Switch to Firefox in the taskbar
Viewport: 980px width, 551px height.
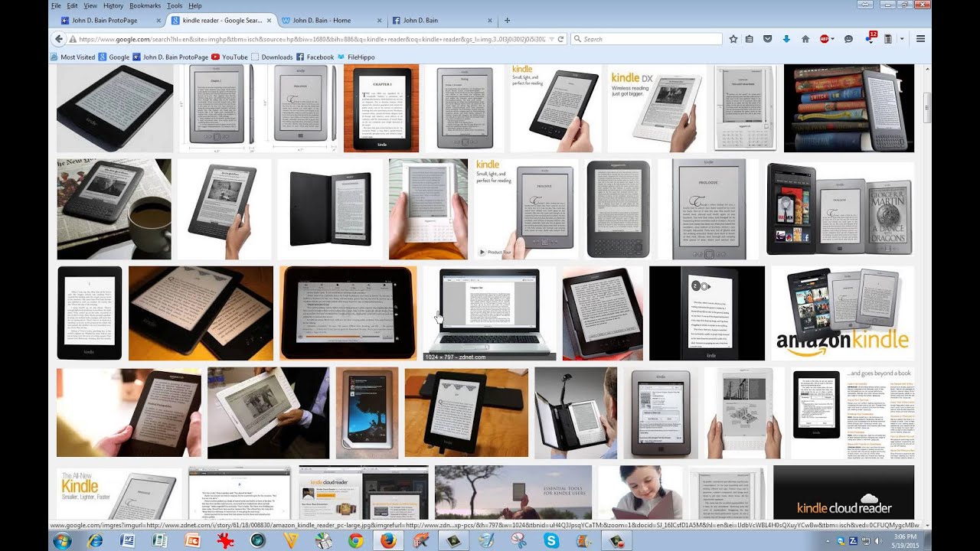(x=387, y=540)
